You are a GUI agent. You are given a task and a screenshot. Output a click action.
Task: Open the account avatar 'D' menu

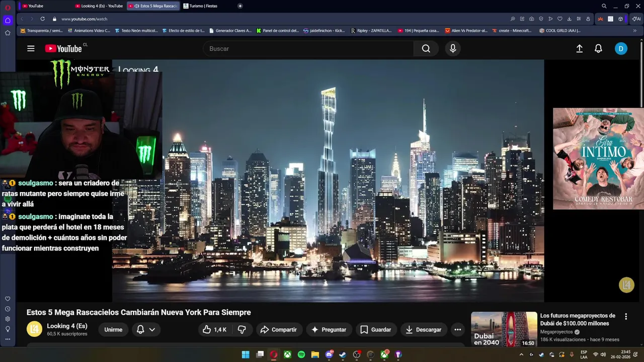621,49
